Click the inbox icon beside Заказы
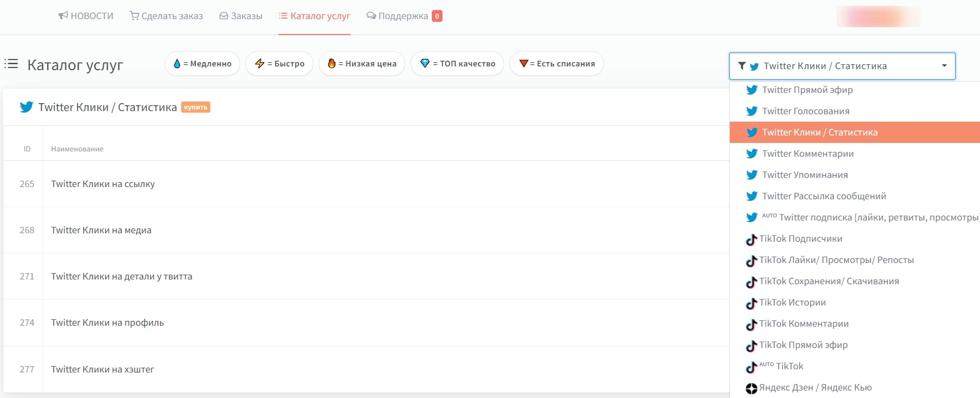This screenshot has height=398, width=980. (x=224, y=16)
